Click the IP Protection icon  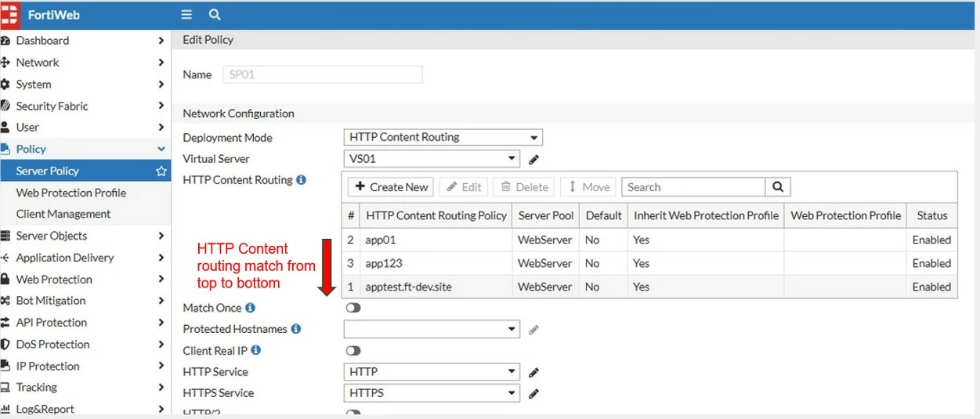(x=5, y=366)
